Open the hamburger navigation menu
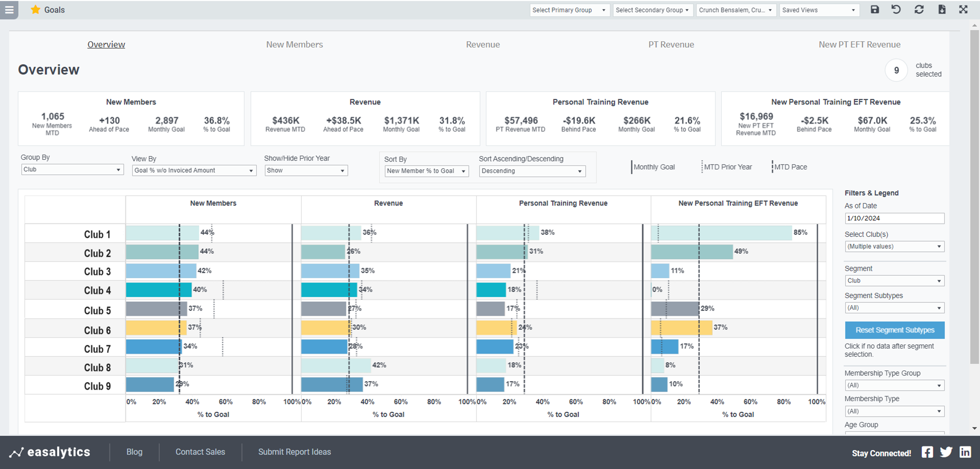This screenshot has height=469, width=980. click(x=9, y=10)
